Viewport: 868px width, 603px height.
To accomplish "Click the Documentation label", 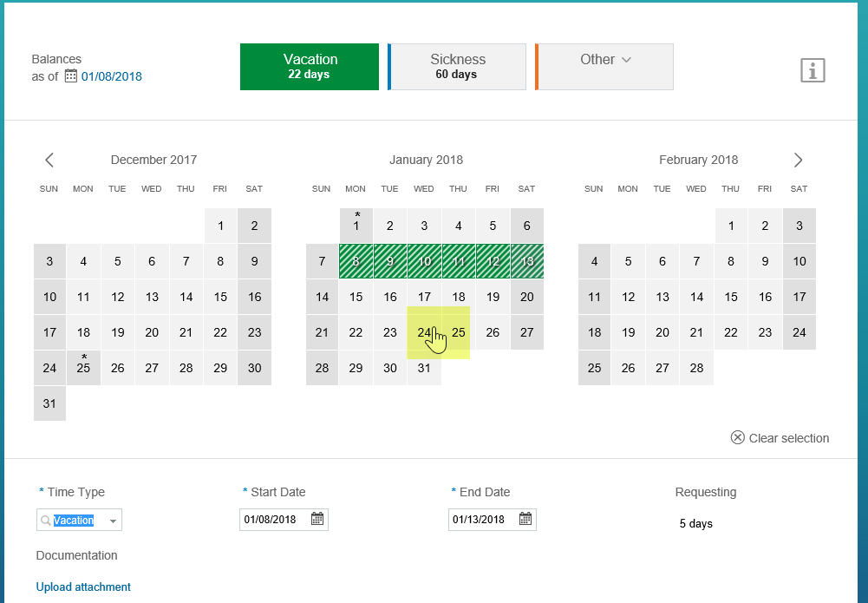I will coord(76,555).
